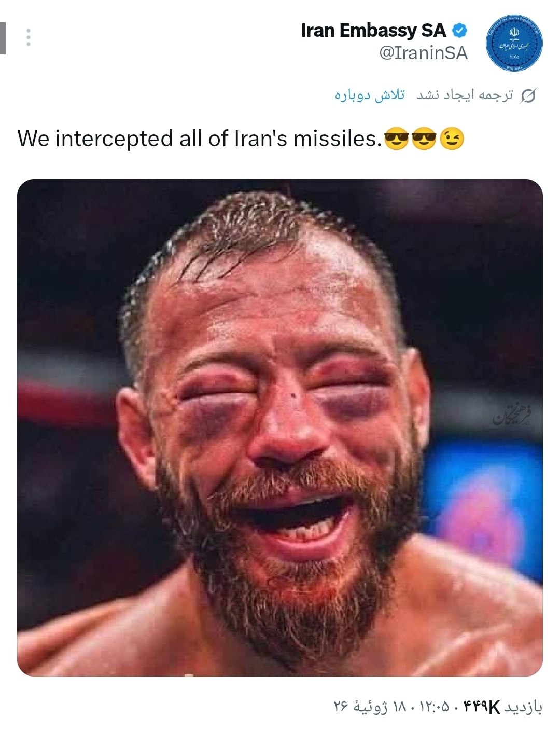This screenshot has height=731, width=560.
Task: Open the bruised fighter photo
Action: pyautogui.click(x=280, y=427)
